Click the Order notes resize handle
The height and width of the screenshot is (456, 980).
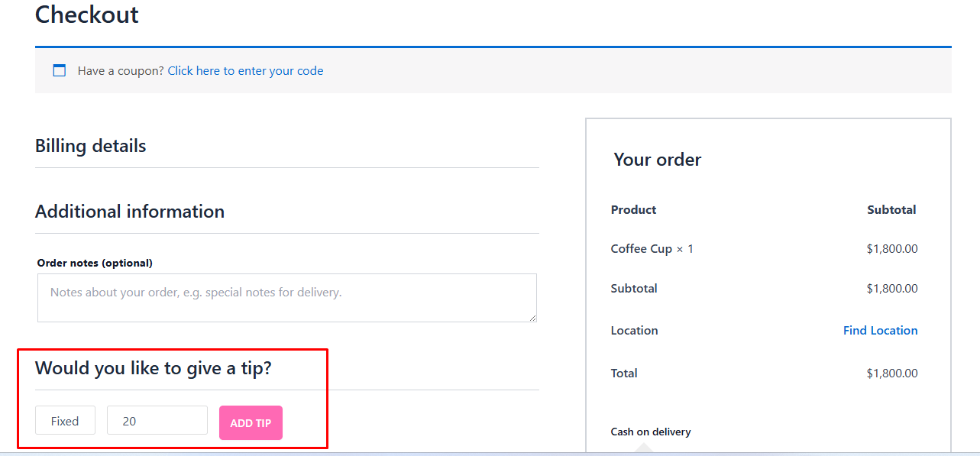click(532, 317)
